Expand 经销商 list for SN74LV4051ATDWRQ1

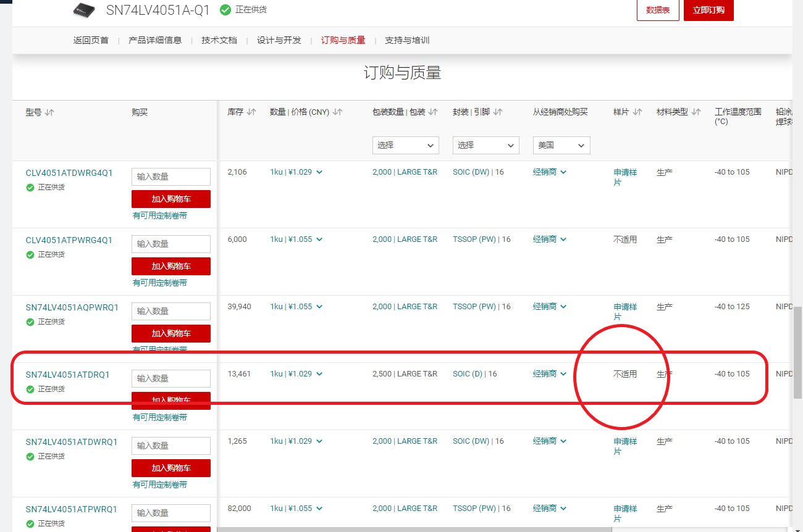[550, 441]
